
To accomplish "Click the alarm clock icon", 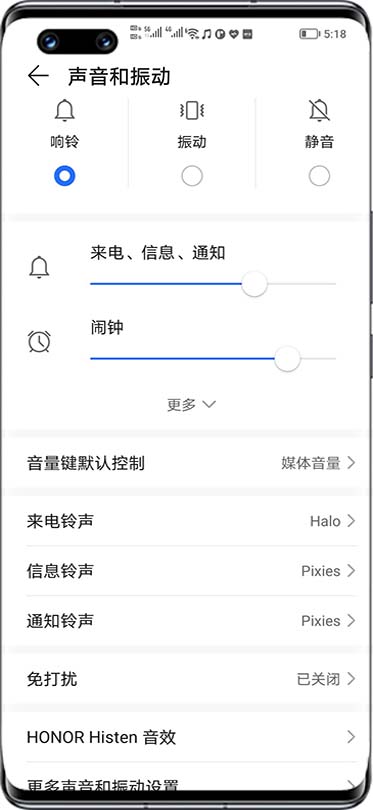I will (x=39, y=341).
